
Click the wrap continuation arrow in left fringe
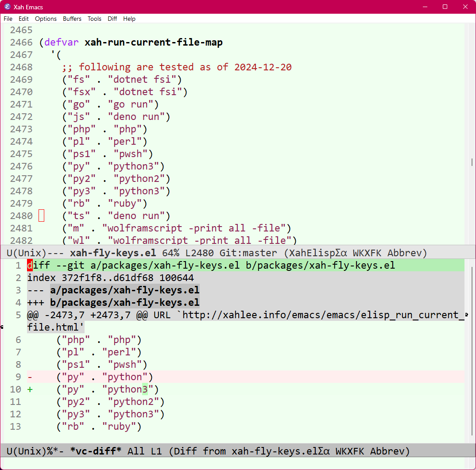[x=2, y=327]
